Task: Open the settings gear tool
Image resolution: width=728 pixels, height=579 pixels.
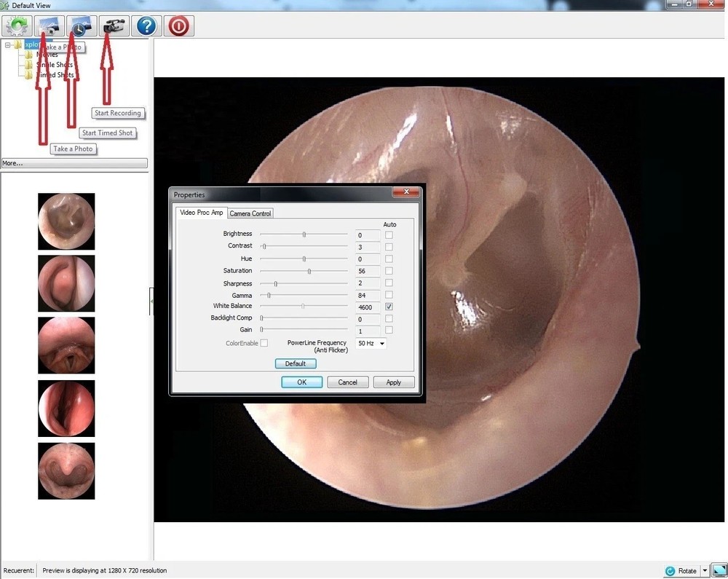Action: (x=16, y=25)
